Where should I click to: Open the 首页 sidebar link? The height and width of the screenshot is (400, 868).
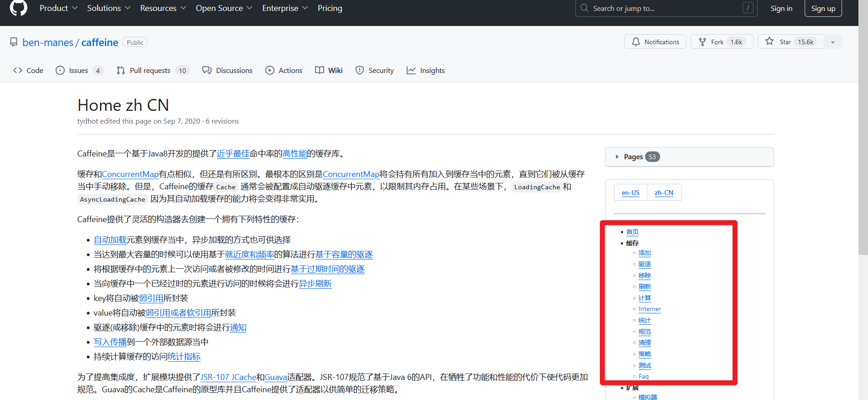[632, 232]
